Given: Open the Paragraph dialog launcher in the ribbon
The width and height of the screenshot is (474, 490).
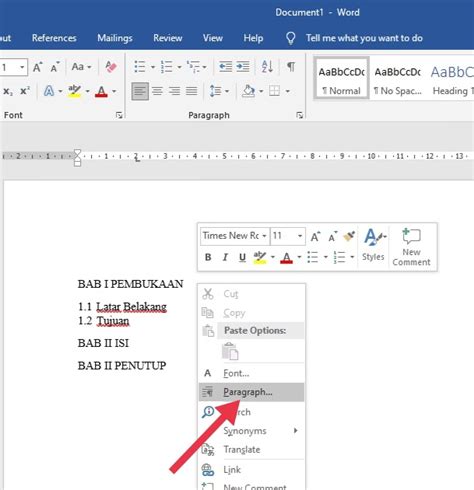Looking at the screenshot, I should pyautogui.click(x=299, y=115).
